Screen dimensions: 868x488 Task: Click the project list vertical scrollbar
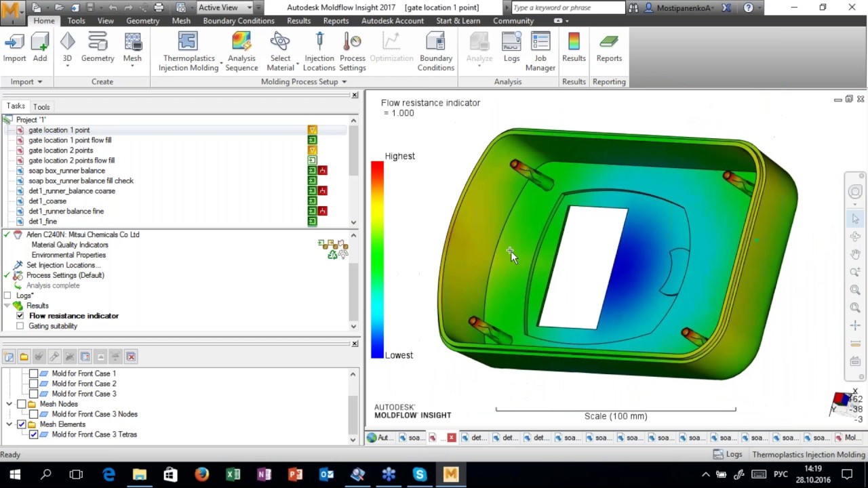353,171
